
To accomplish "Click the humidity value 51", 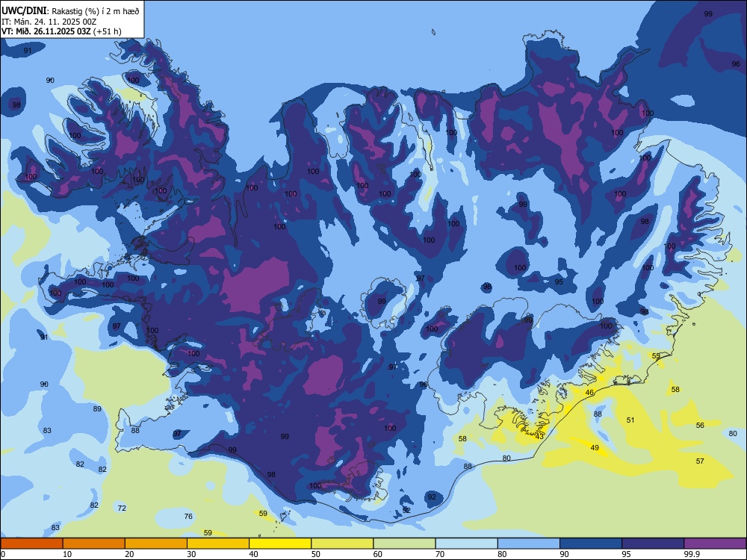I will point(630,420).
